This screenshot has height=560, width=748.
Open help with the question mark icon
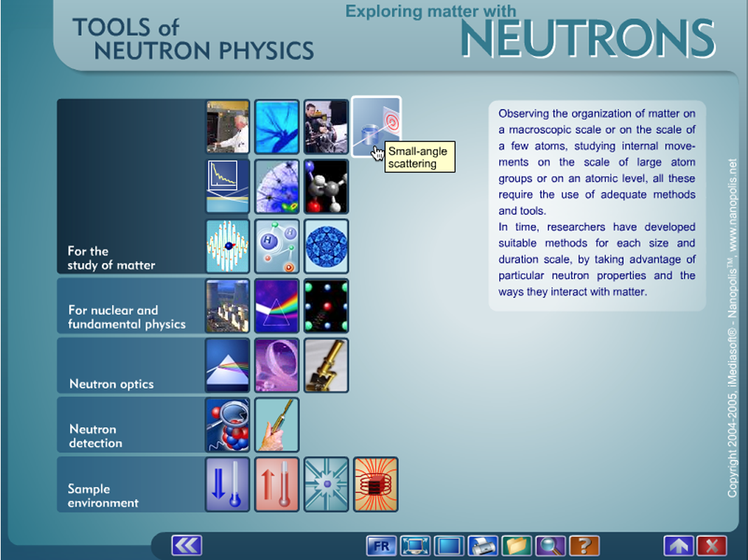click(x=584, y=546)
